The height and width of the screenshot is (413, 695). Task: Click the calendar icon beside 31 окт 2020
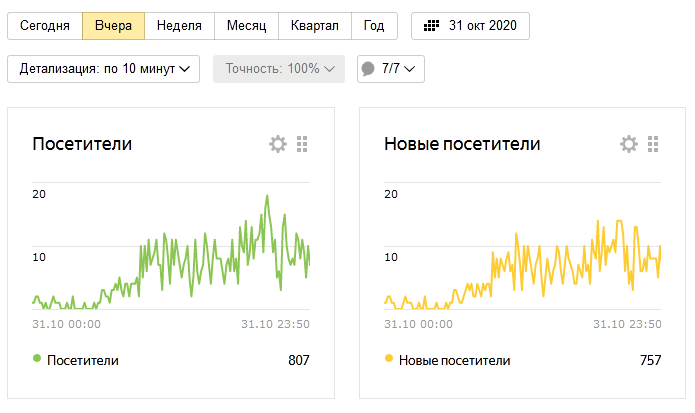click(x=432, y=26)
